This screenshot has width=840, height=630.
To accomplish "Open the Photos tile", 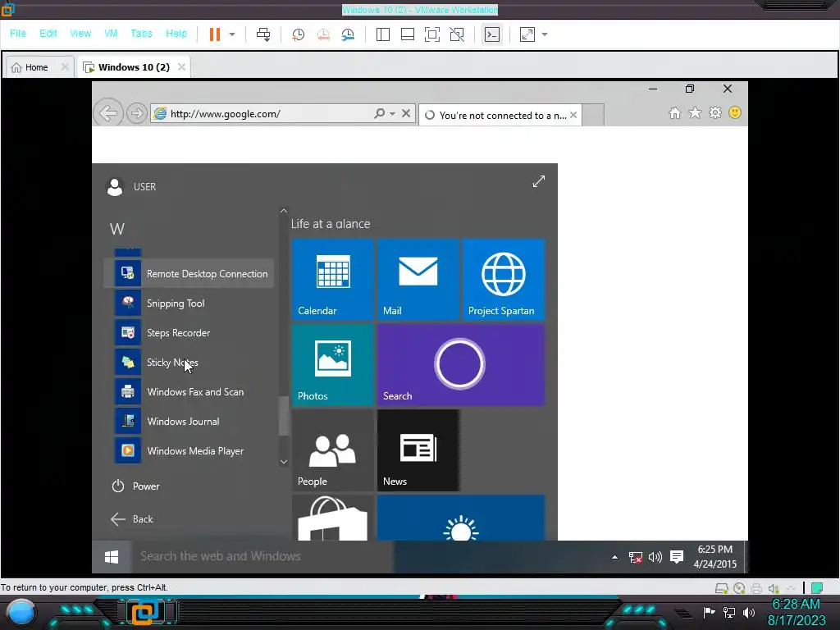I will tap(333, 365).
